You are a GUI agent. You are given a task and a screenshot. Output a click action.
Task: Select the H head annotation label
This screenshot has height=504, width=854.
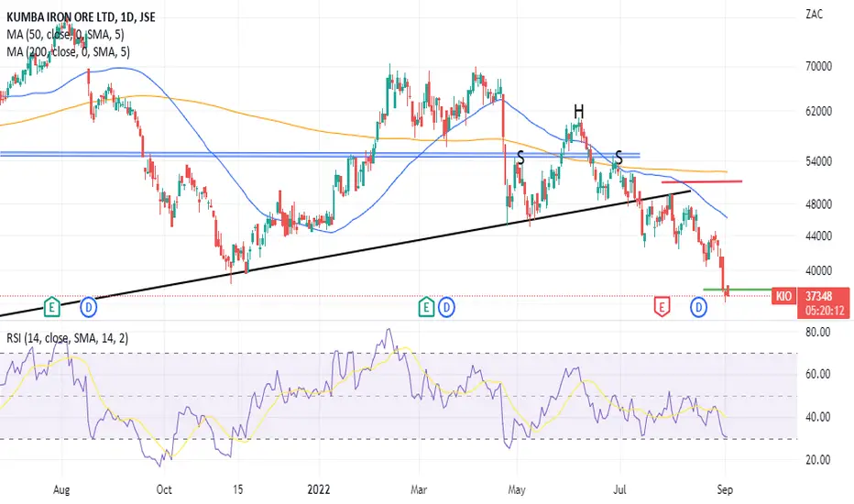pos(578,112)
